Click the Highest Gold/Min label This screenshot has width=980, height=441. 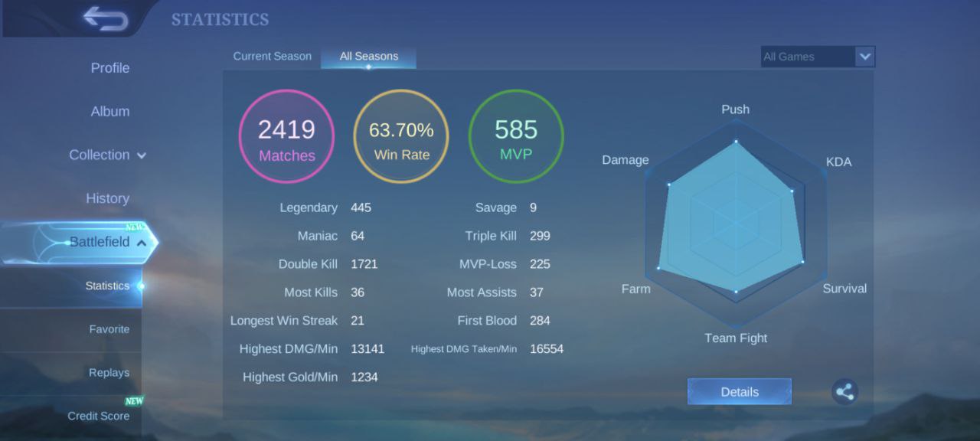290,377
